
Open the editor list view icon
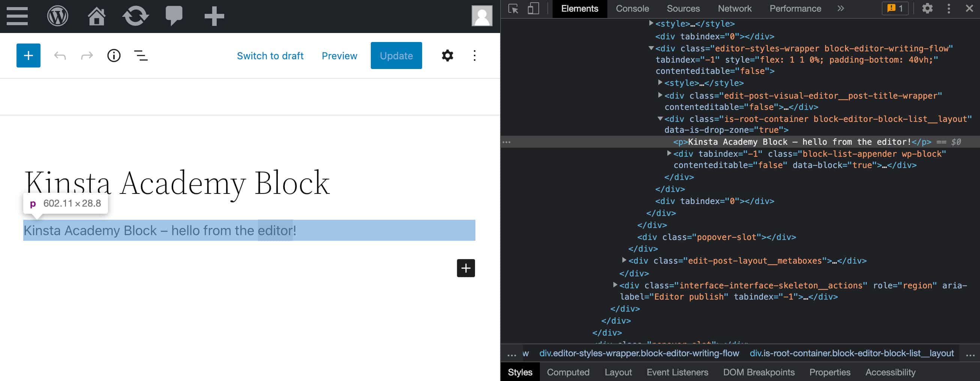[141, 55]
